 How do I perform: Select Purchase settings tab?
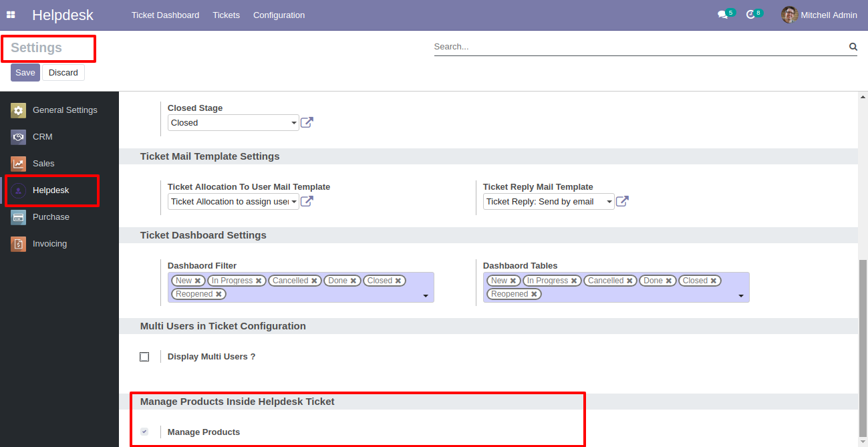tap(59, 217)
